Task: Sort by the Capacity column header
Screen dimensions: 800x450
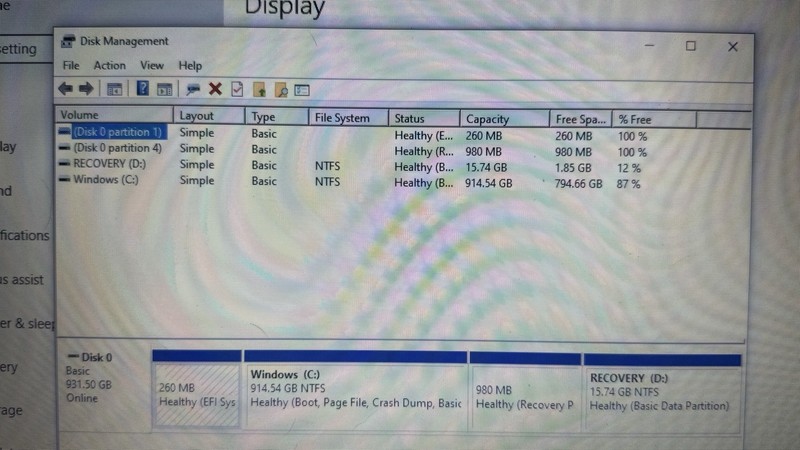Action: pyautogui.click(x=505, y=119)
